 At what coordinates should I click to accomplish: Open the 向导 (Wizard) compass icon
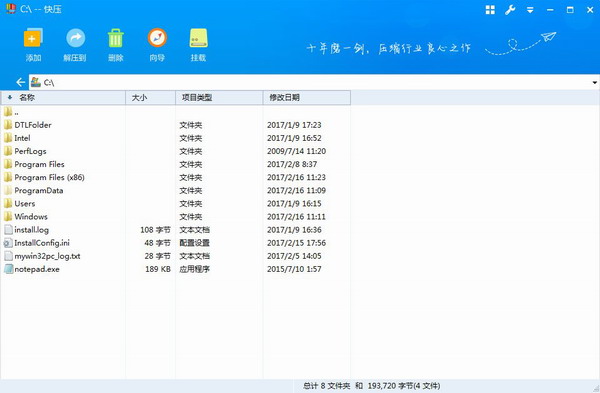point(157,38)
